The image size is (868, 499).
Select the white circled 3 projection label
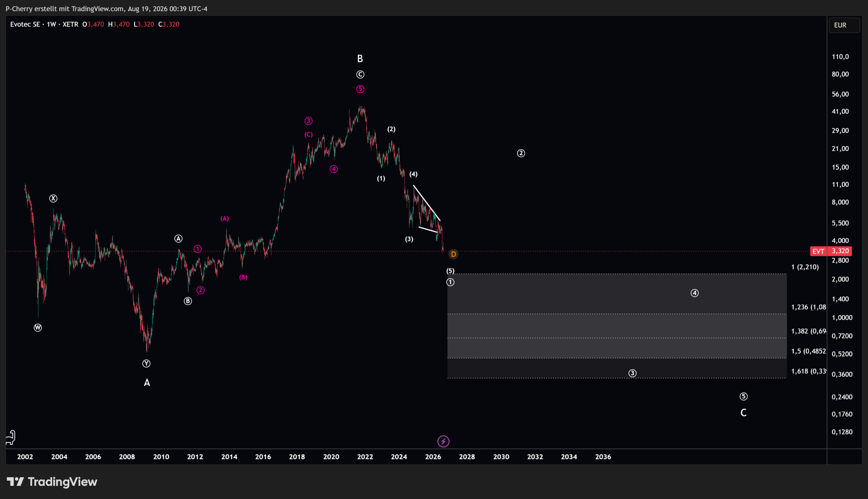coord(632,373)
